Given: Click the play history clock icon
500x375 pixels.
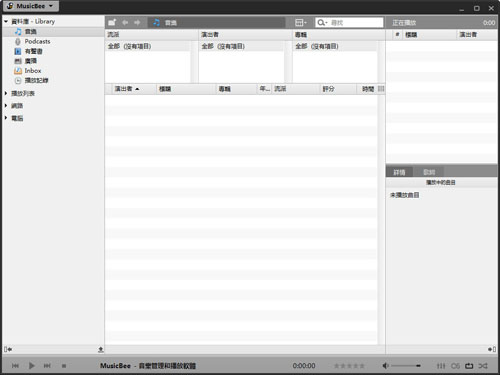Looking at the screenshot, I should 18,80.
